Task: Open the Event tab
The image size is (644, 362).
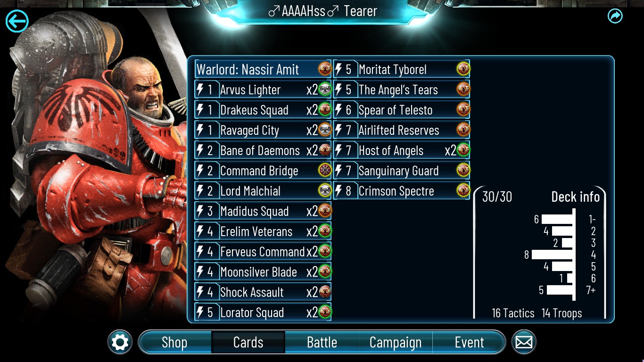Action: [x=469, y=342]
